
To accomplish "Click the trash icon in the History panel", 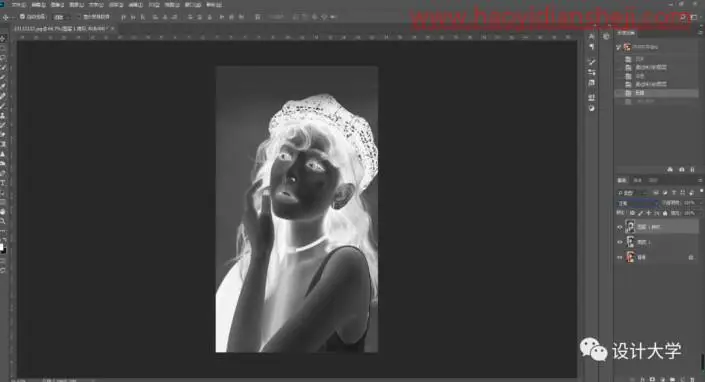I will 692,169.
